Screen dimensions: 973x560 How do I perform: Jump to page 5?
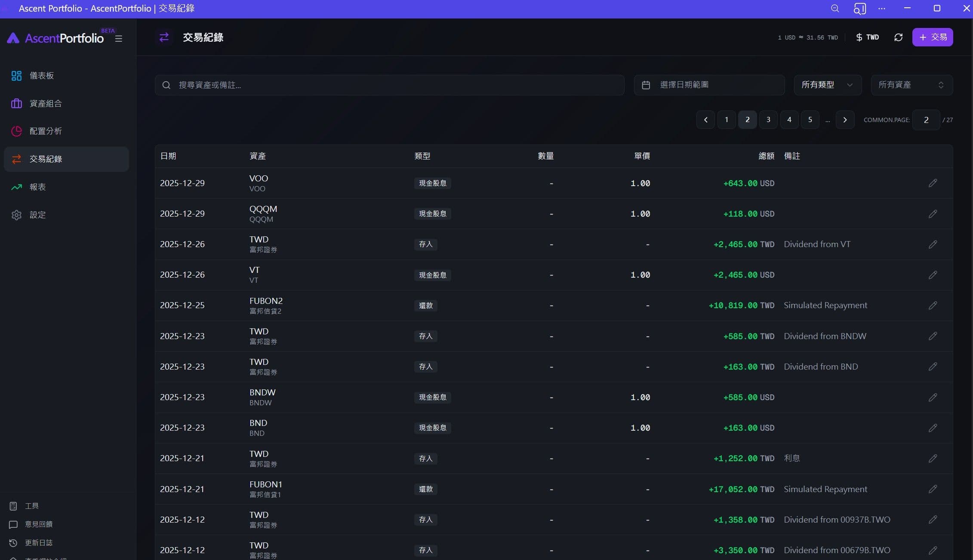coord(810,120)
